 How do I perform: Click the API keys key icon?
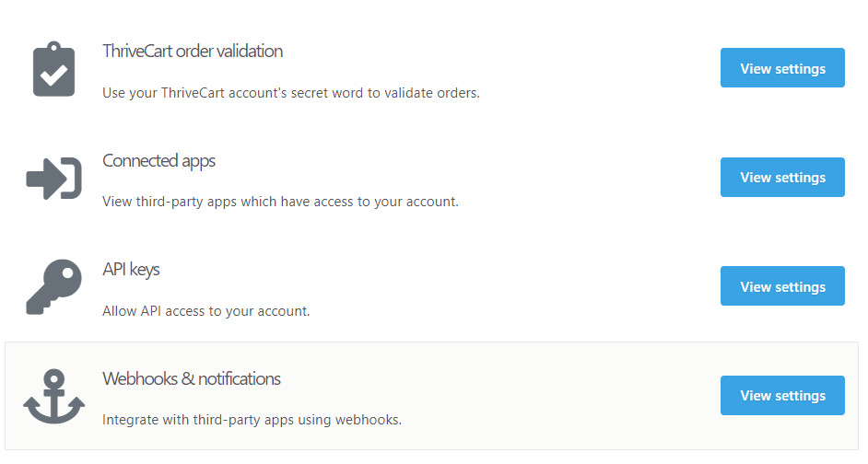pos(53,286)
